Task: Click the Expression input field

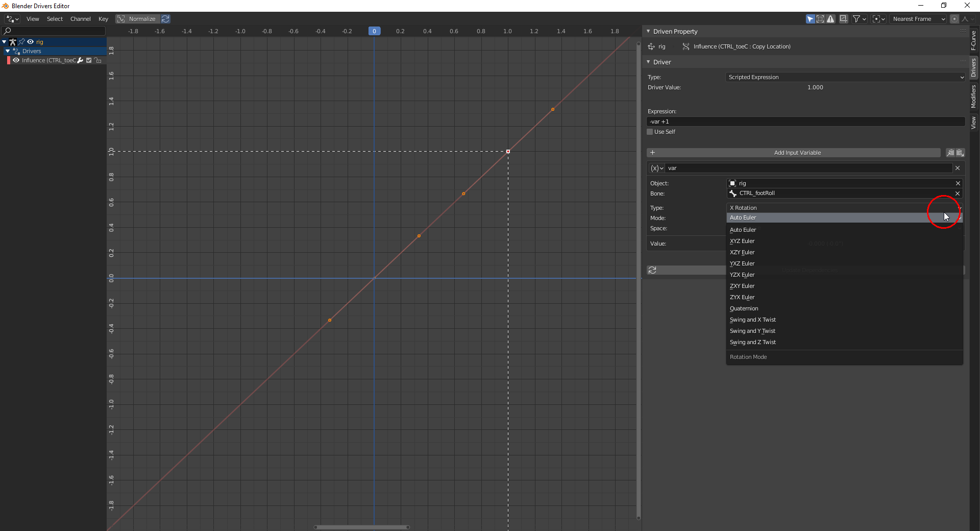Action: pos(806,122)
